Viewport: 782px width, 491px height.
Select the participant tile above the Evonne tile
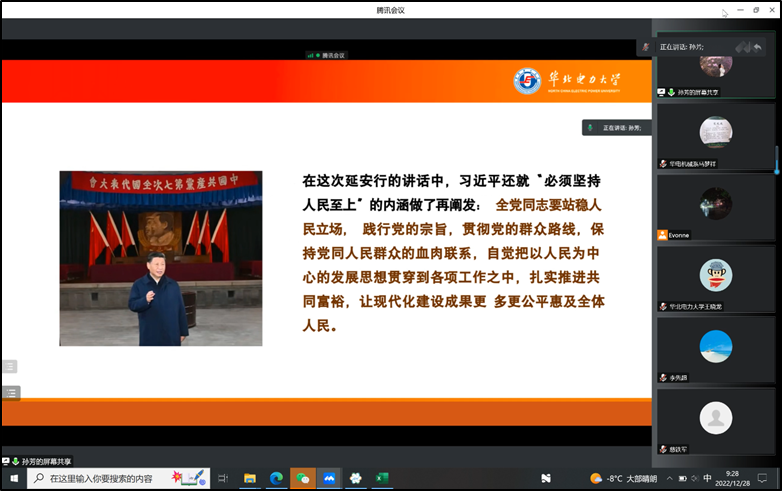click(x=716, y=136)
